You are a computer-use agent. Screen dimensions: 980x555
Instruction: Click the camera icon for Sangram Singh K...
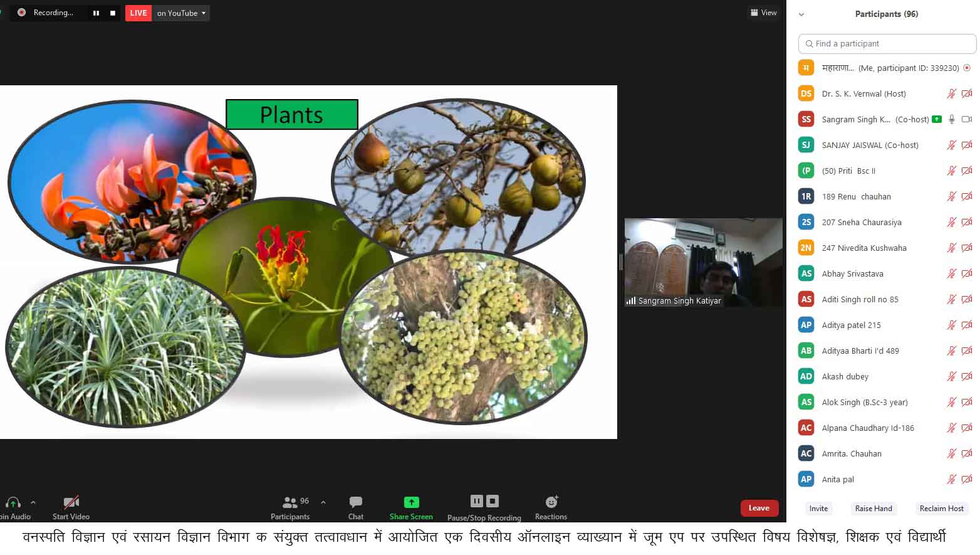pyautogui.click(x=967, y=119)
